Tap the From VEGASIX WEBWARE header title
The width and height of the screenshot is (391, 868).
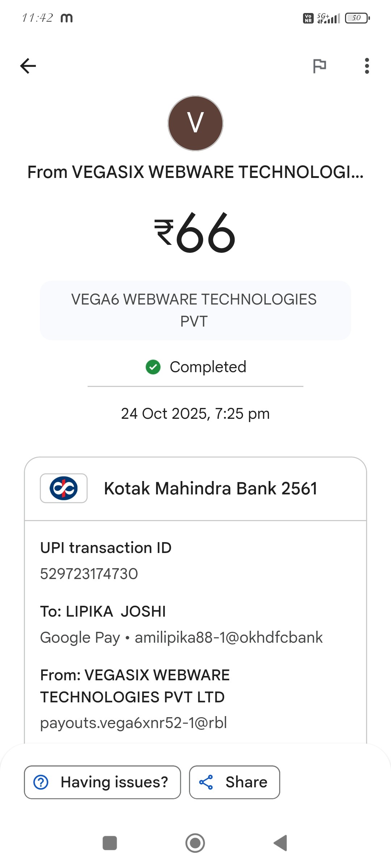tap(195, 172)
